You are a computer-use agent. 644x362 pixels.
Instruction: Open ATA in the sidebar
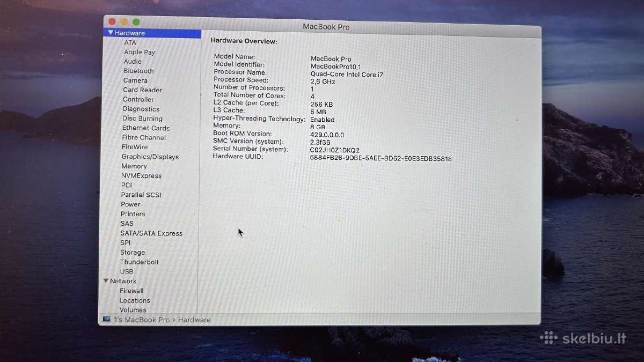pyautogui.click(x=130, y=42)
